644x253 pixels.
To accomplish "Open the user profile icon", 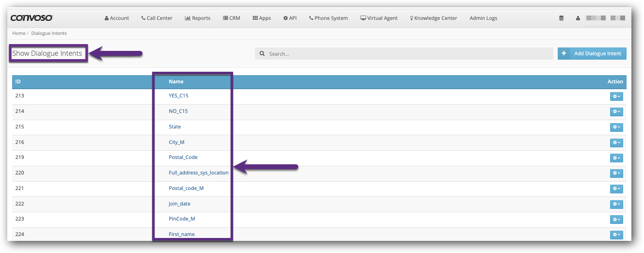I will (578, 18).
